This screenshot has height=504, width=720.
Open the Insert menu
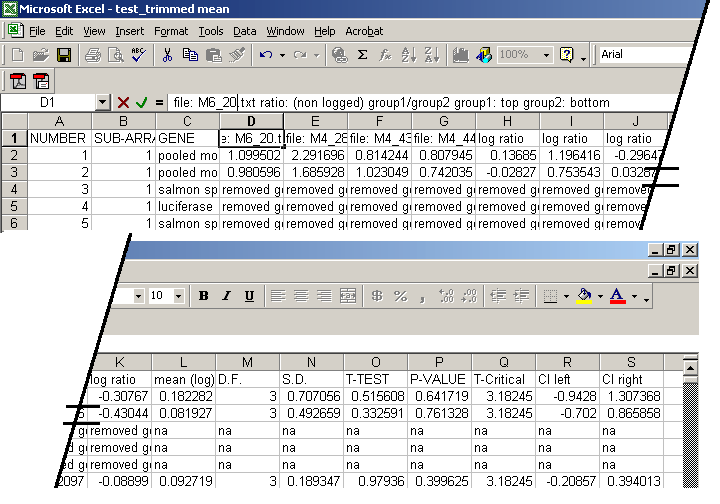coord(129,31)
